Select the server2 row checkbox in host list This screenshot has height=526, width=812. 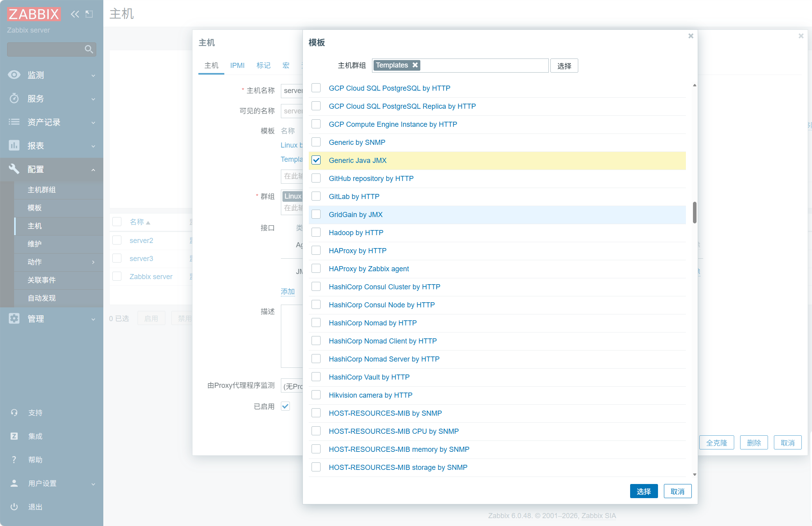[x=117, y=240]
